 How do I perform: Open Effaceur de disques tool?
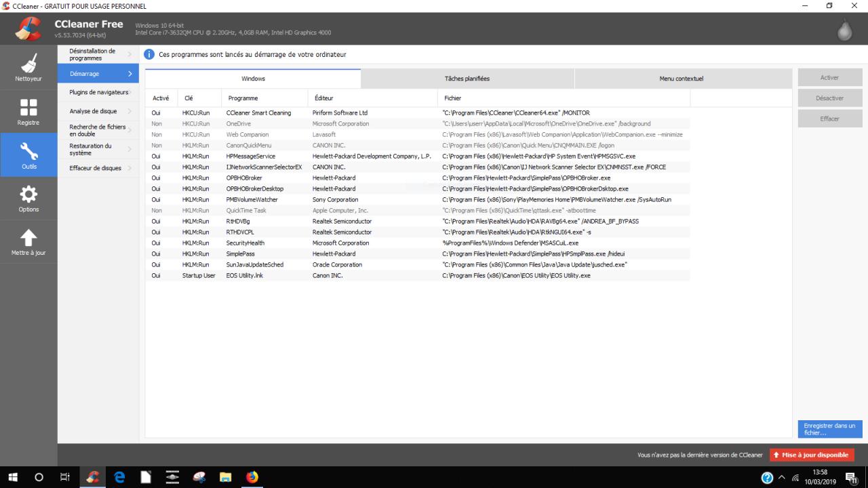tap(98, 168)
